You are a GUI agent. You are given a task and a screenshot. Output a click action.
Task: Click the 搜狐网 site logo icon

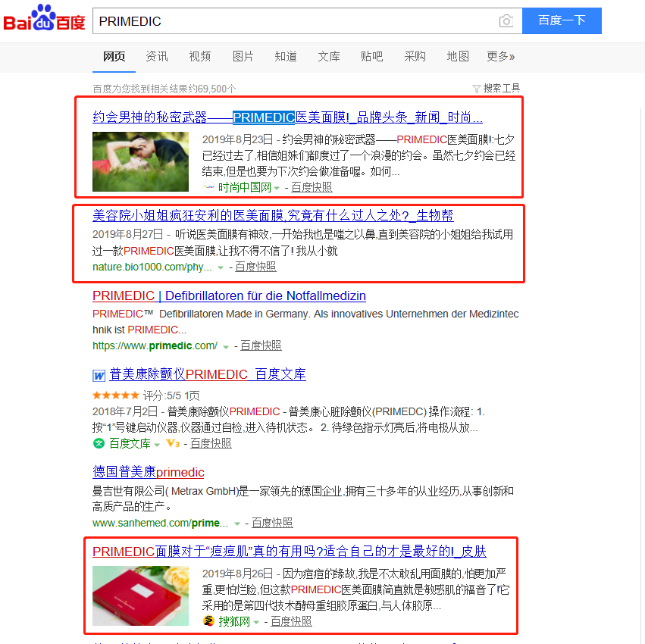[x=208, y=621]
